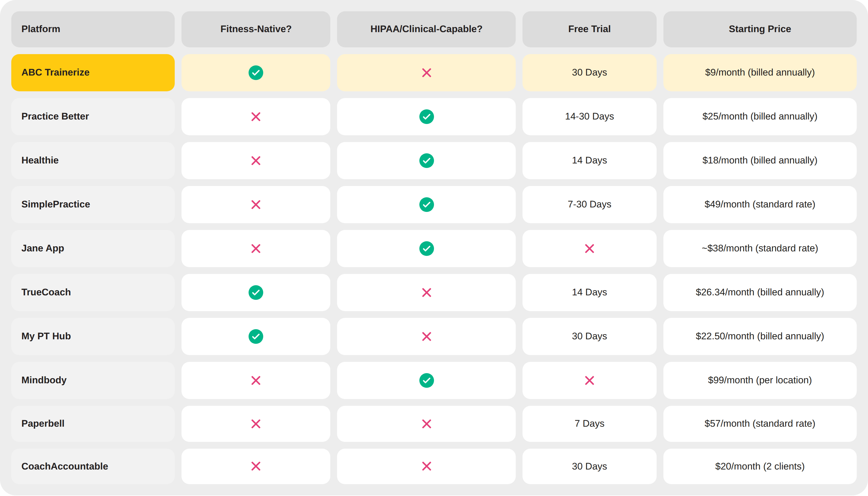Click the green check for Healthie HIPAA/Clinical-Capable

pyautogui.click(x=426, y=160)
